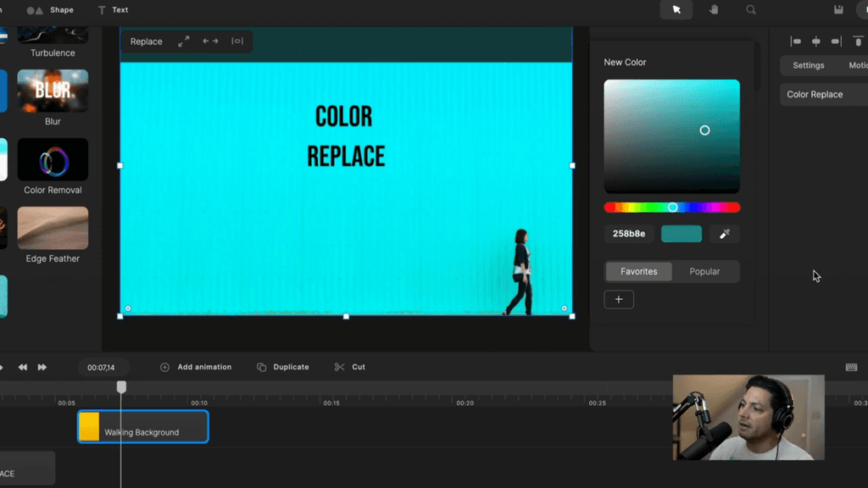Image resolution: width=868 pixels, height=488 pixels.
Task: Click the expand-to-fullscreen arrows icon
Action: pos(184,42)
